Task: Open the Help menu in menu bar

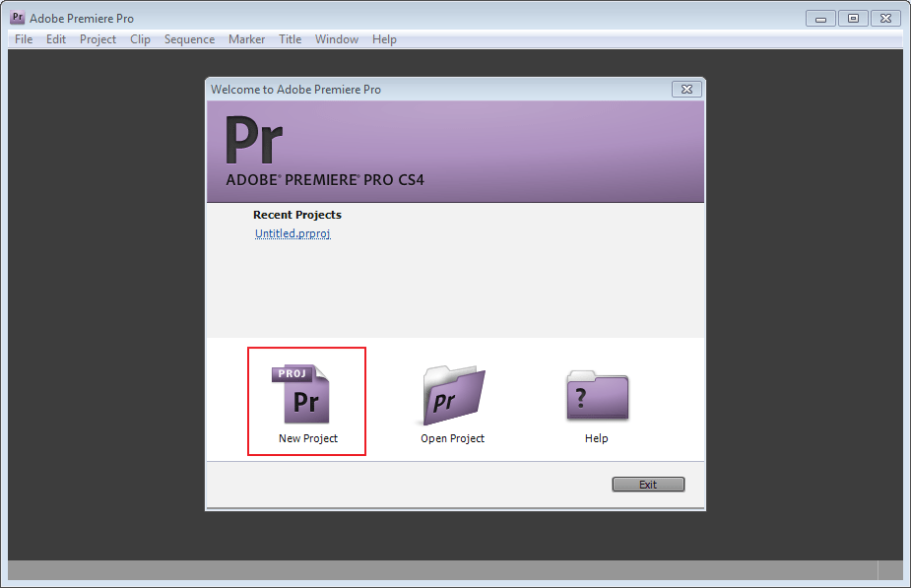Action: (384, 39)
